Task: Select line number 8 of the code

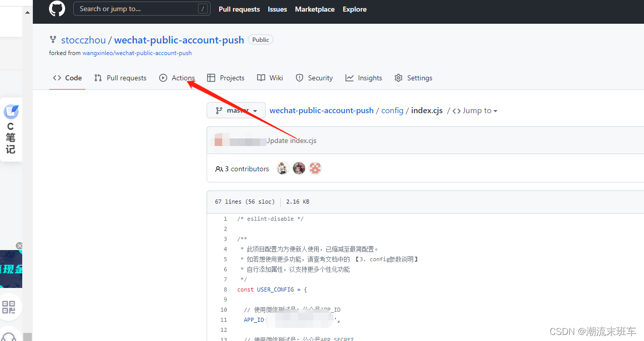Action: click(225, 289)
